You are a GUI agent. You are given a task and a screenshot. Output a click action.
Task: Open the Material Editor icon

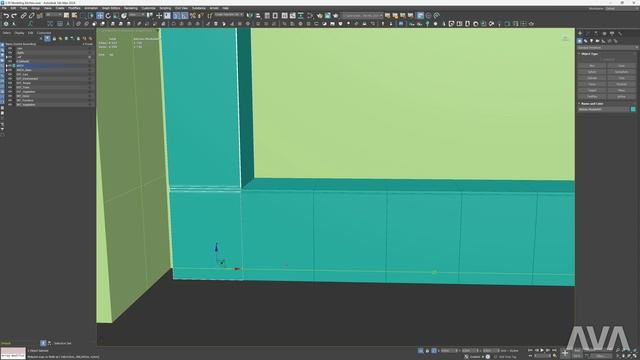pyautogui.click(x=310, y=16)
